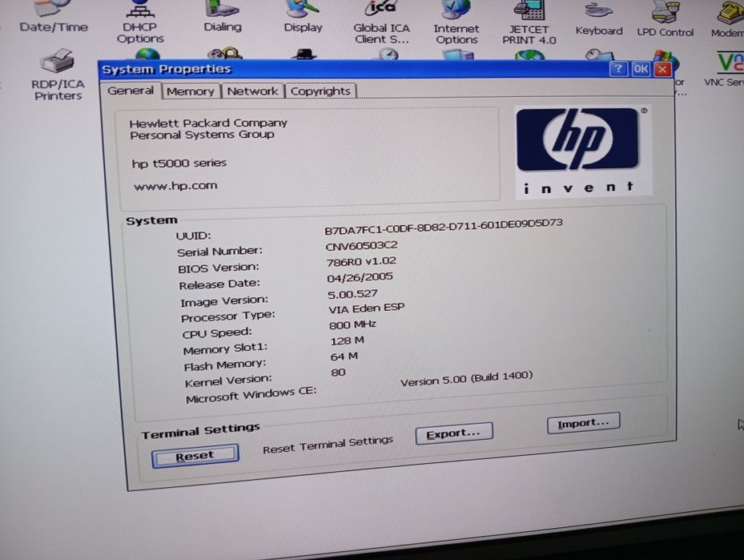Open the Copyrights tab

click(320, 91)
